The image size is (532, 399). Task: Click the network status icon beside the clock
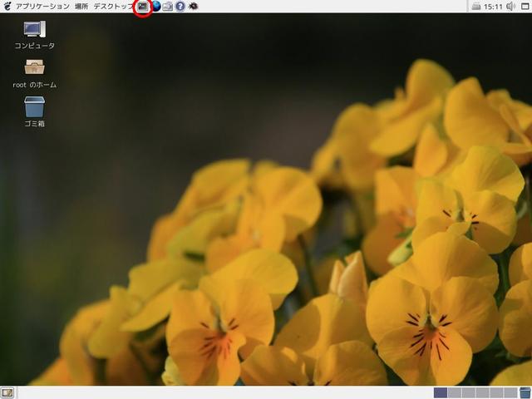(476, 7)
